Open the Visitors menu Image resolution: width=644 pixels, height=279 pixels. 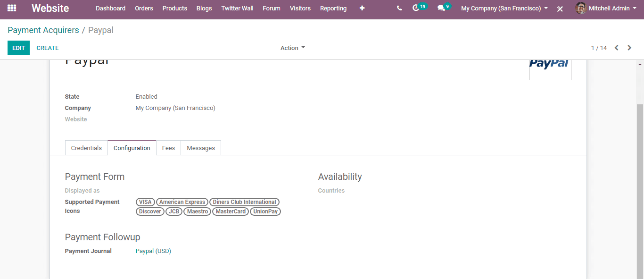click(x=300, y=8)
